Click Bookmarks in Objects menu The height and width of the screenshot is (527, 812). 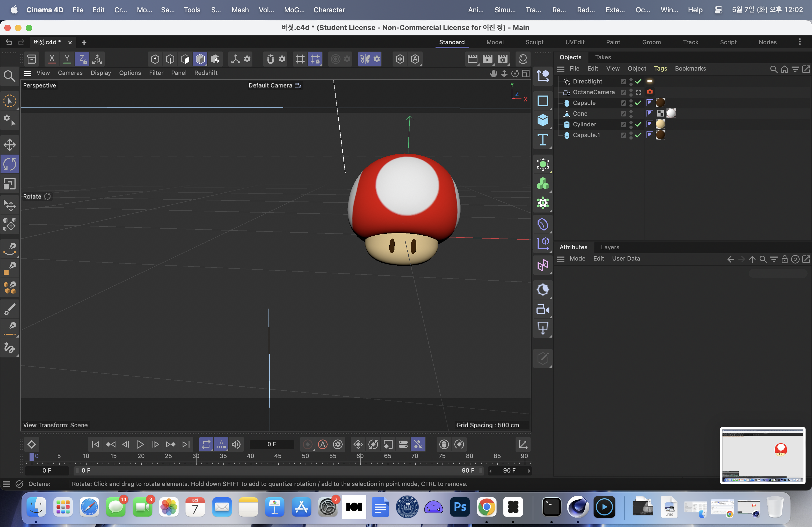tap(690, 68)
